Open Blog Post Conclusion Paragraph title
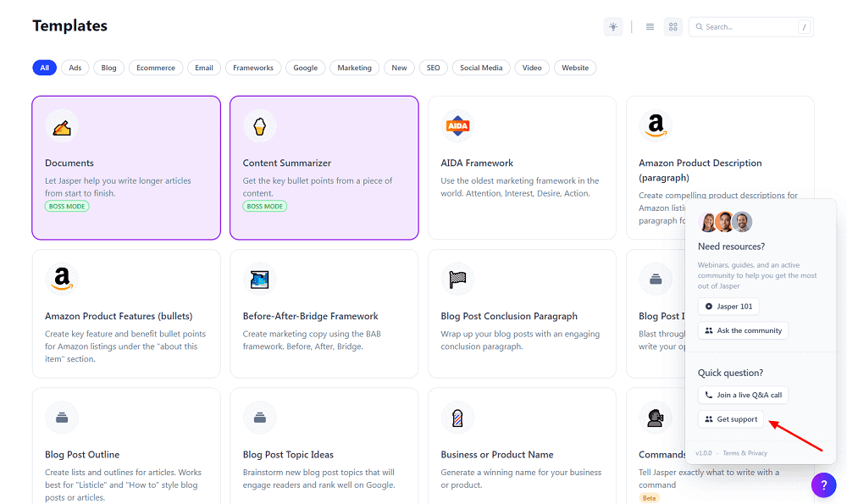Image resolution: width=847 pixels, height=504 pixels. click(x=509, y=316)
